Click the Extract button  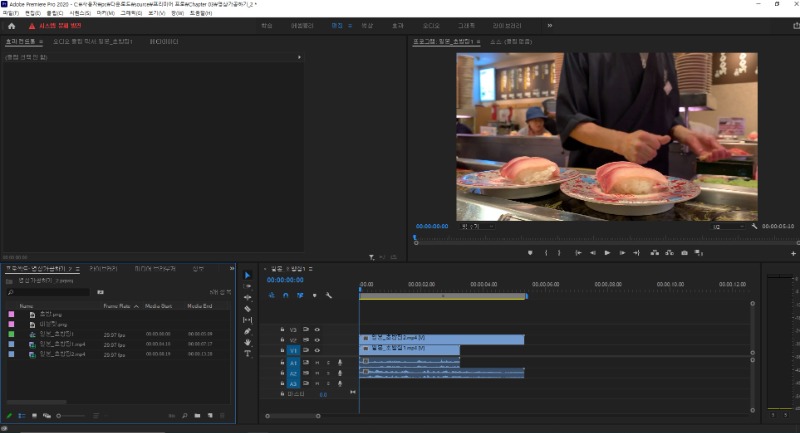[669, 253]
